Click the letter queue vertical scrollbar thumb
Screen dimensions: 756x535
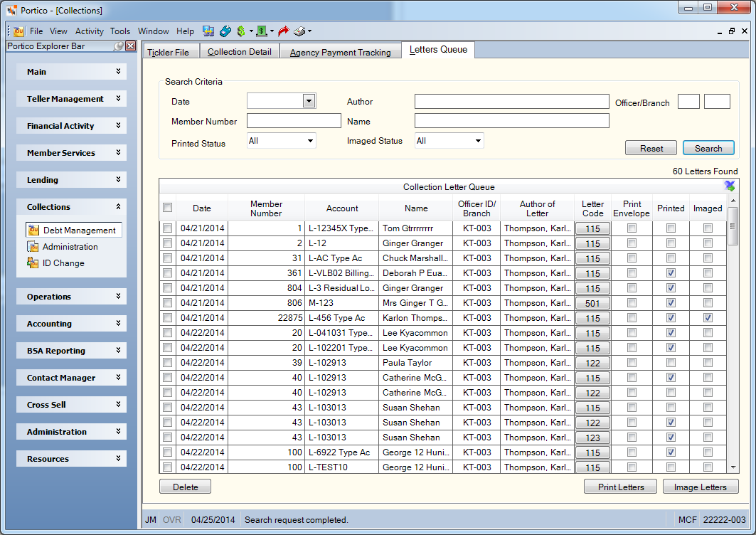[x=733, y=226]
